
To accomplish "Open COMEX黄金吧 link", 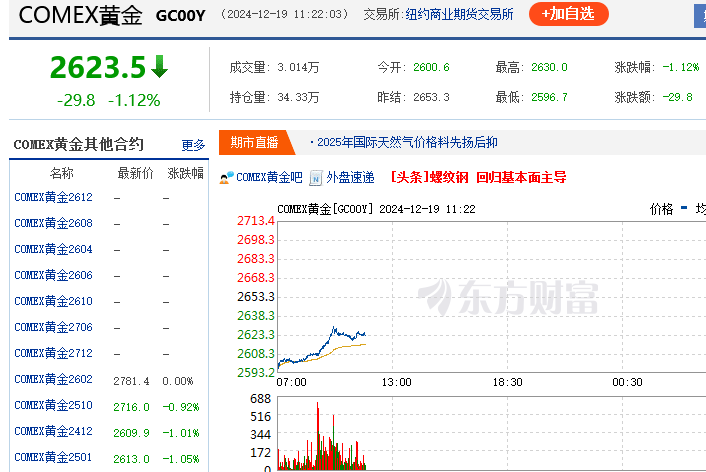I will point(269,177).
